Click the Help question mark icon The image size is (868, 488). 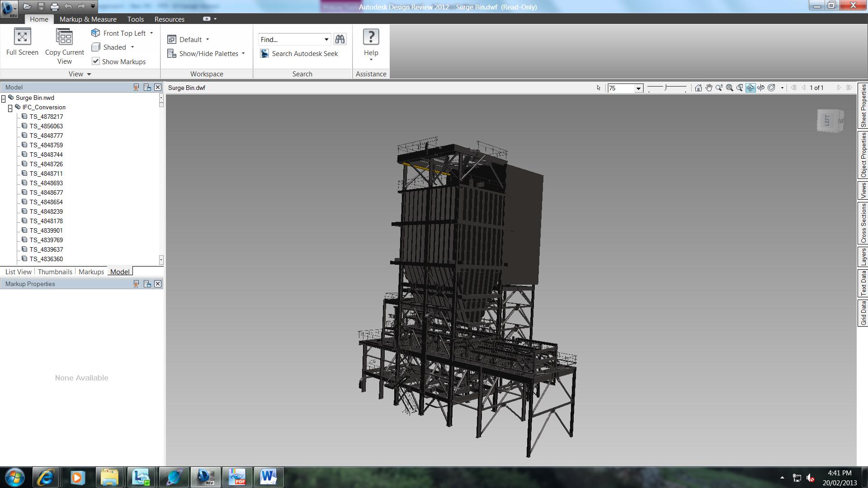371,37
